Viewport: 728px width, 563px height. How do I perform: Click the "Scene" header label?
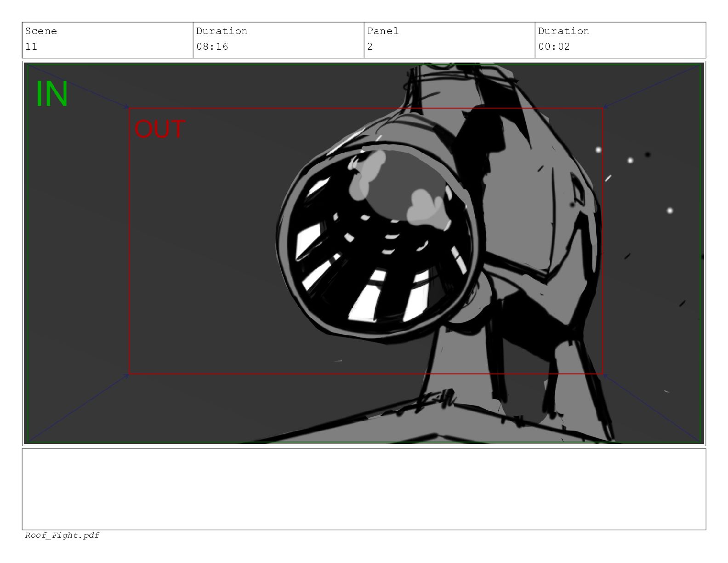pyautogui.click(x=41, y=31)
